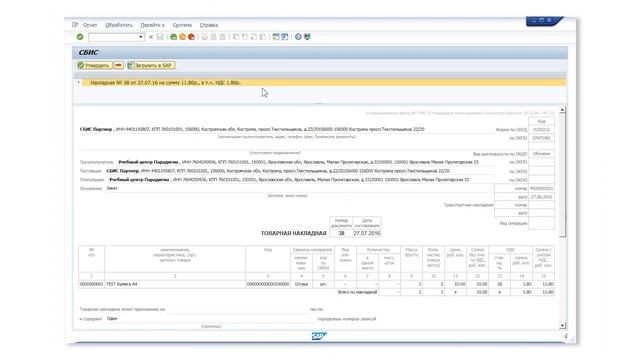Click the Грузополучатель label
This screenshot has width=640, height=360.
pyautogui.click(x=96, y=162)
